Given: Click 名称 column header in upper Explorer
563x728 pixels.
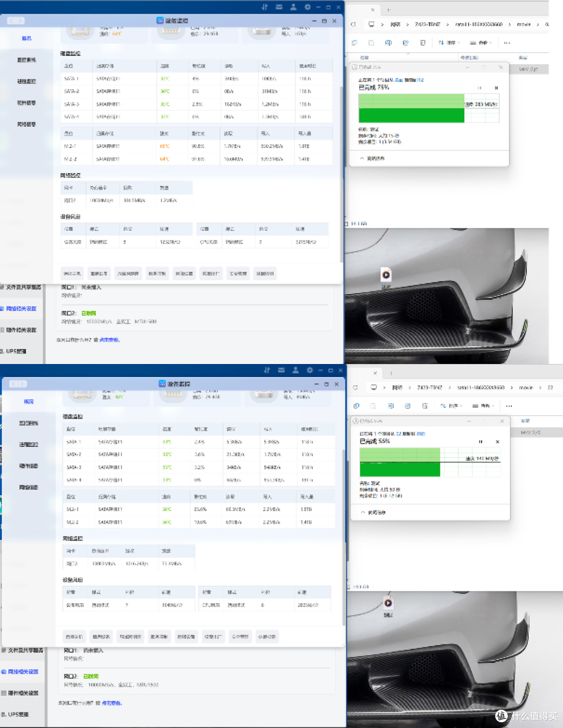Looking at the screenshot, I should pos(364,57).
